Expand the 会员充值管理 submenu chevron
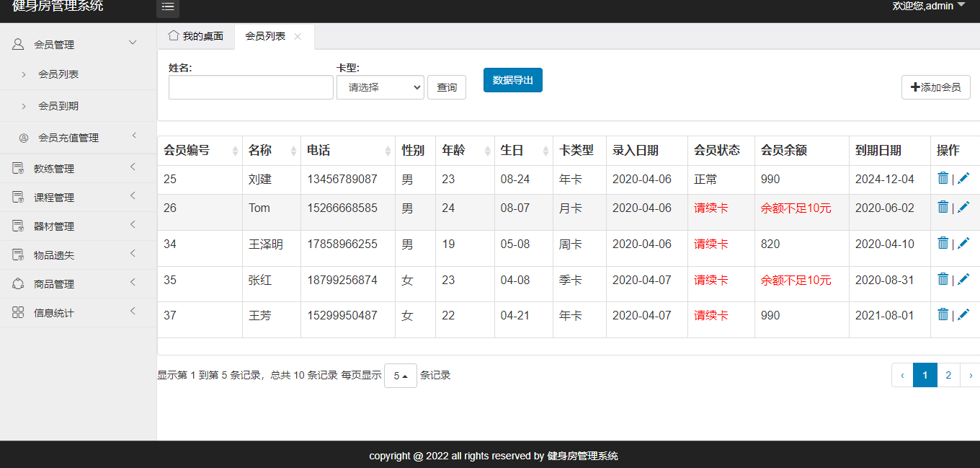This screenshot has height=468, width=980. click(x=134, y=136)
